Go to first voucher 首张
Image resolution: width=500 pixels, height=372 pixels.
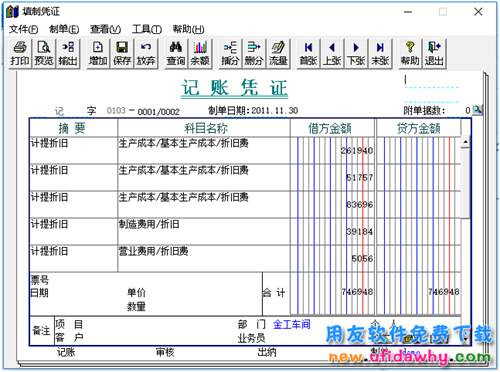point(308,54)
